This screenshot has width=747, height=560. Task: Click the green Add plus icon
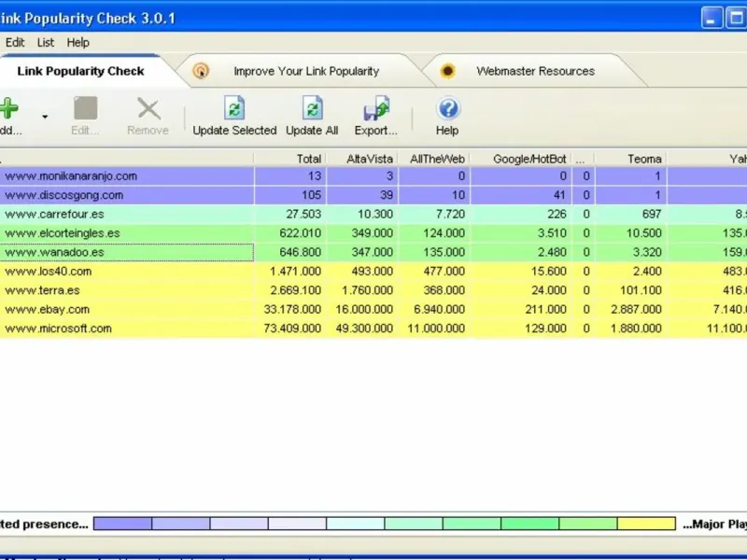tap(8, 109)
